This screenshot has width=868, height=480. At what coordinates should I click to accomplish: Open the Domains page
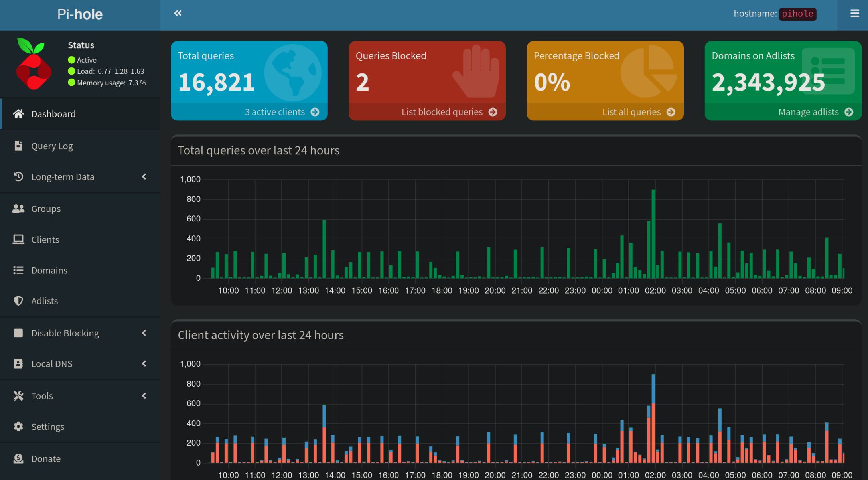tap(80, 270)
